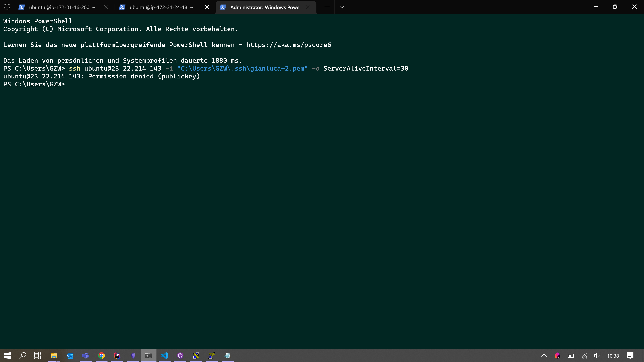The height and width of the screenshot is (362, 644).
Task: Open a new terminal tab with the plus button
Action: pos(327,7)
